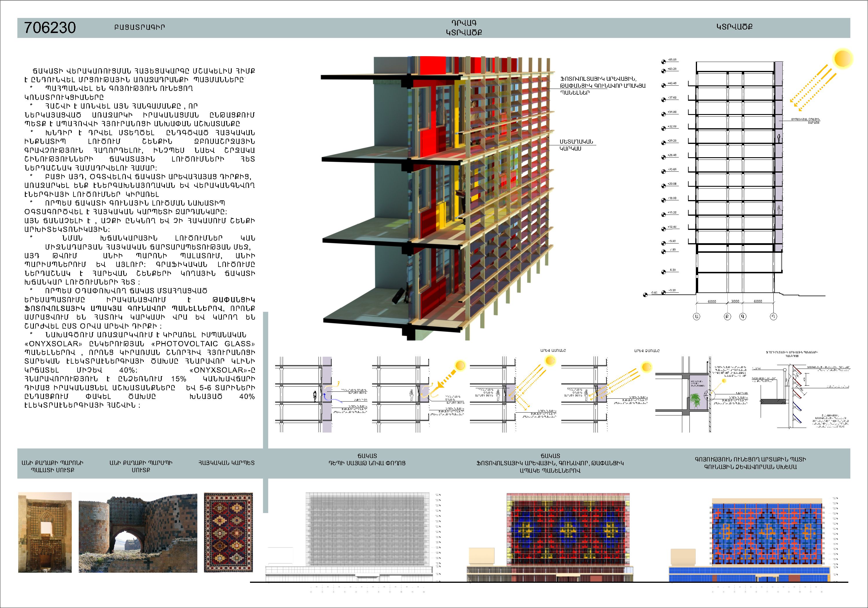Click the sun with the thick orange arrow
The width and height of the screenshot is (868, 608).
tap(460, 365)
